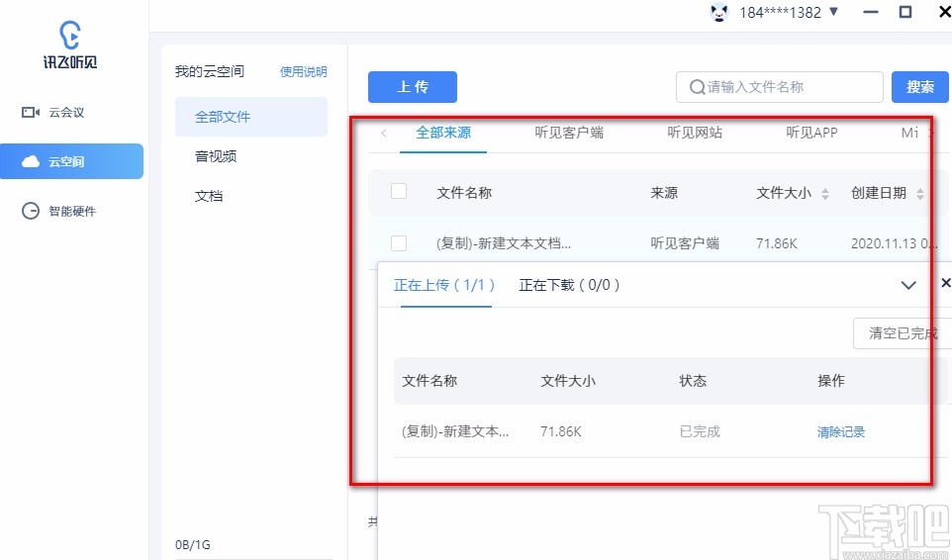Switch to the 正在上传 (1/1) tab
Screen dimensions: 952x560
tap(445, 285)
